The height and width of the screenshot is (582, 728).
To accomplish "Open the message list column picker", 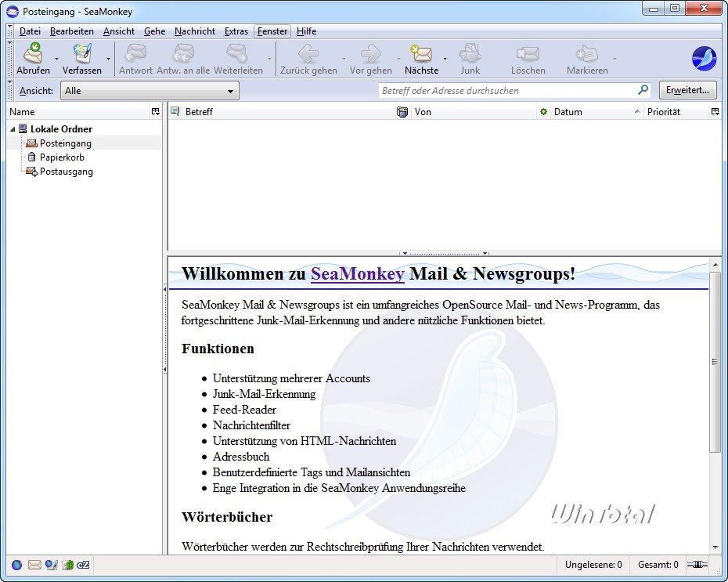I will pos(715,111).
